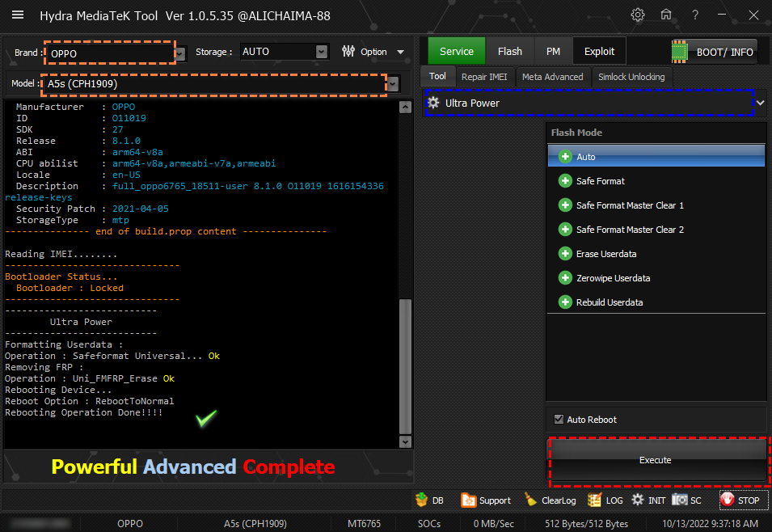
Task: Open the hamburger menu
Action: point(18,15)
